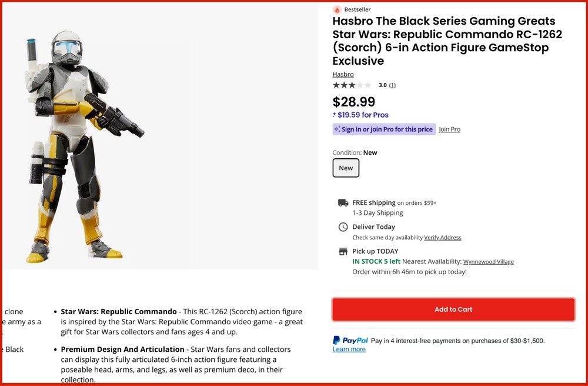
Task: Select the New condition option
Action: tap(346, 168)
